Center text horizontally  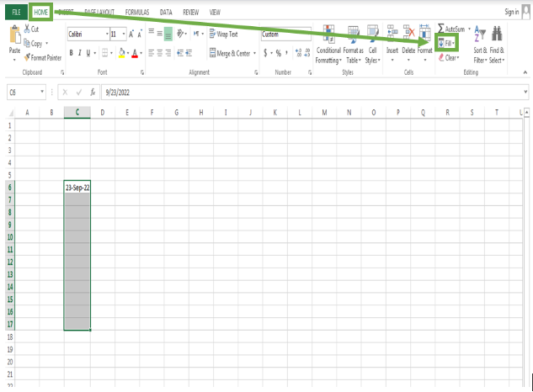coord(160,53)
